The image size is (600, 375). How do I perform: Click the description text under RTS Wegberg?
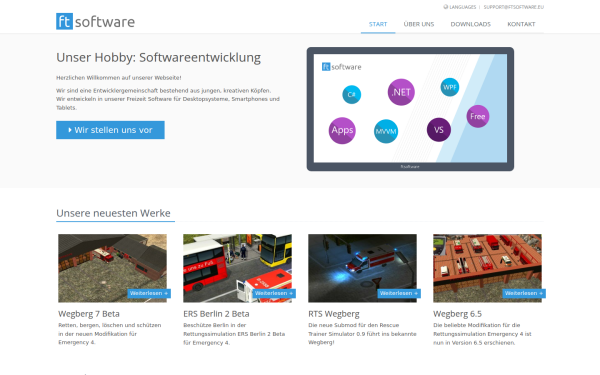pos(362,334)
